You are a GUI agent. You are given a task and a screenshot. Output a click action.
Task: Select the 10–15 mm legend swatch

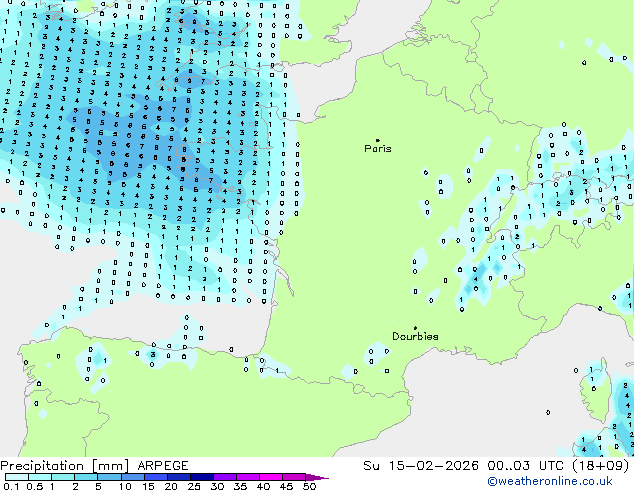[132, 477]
